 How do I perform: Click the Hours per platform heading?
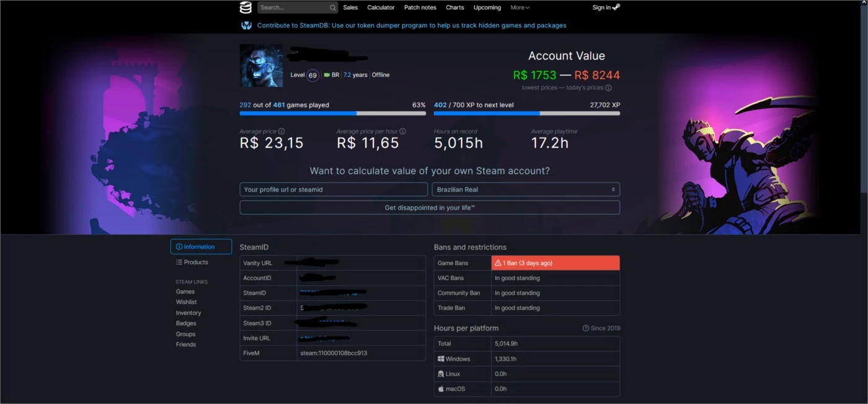(466, 328)
